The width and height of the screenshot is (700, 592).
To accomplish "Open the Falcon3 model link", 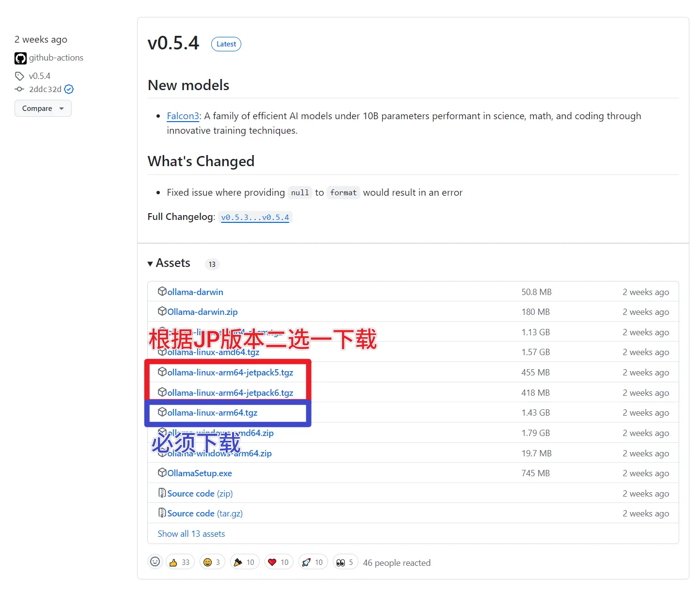I will click(x=183, y=116).
